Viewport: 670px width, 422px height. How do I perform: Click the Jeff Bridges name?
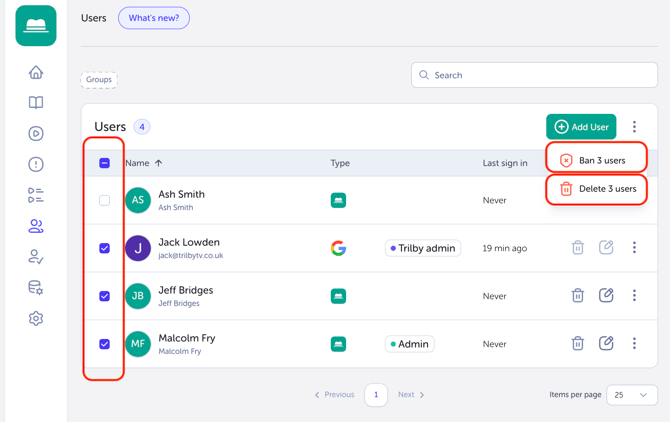coord(186,290)
